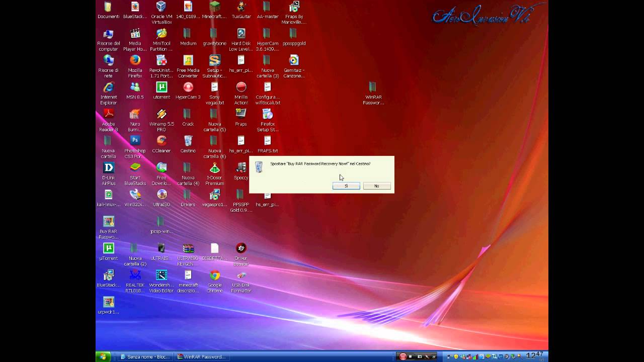Click No in the recycle bin dialog

click(376, 186)
